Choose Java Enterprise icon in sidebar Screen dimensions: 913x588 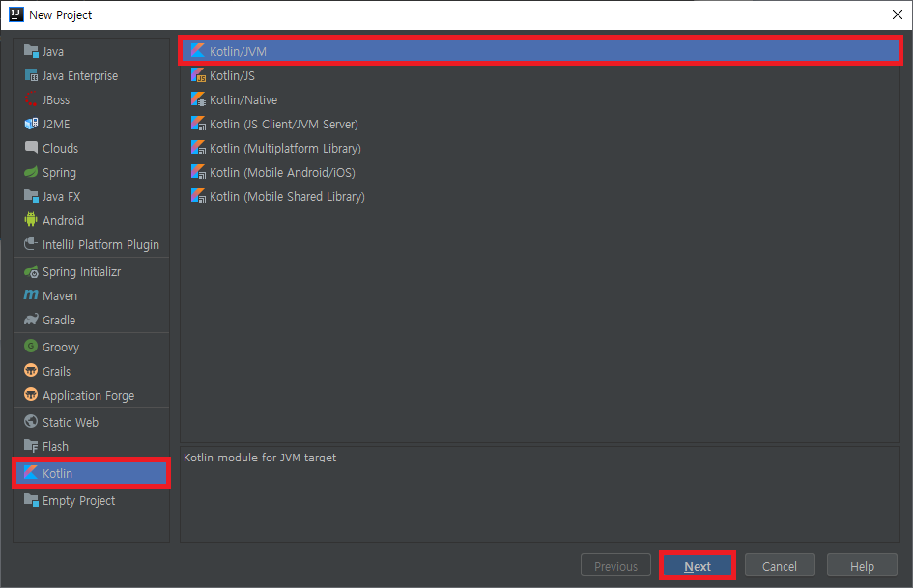point(31,75)
